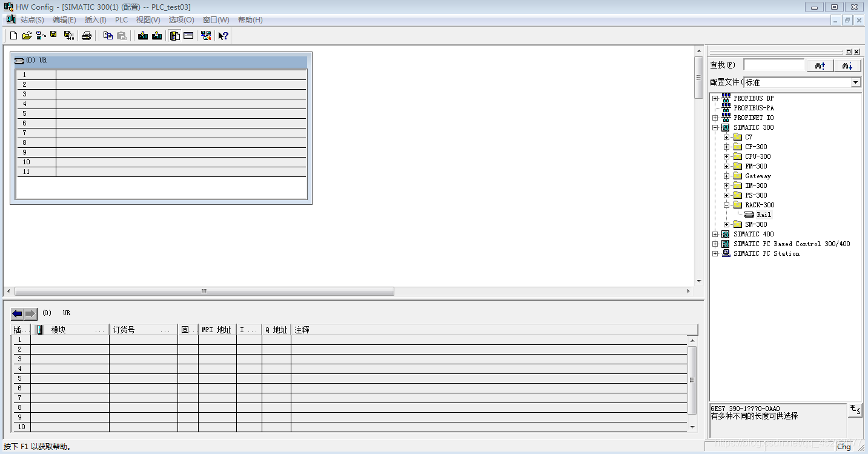Expand the PROFINET IO tree node
This screenshot has height=454, width=868.
pyautogui.click(x=715, y=118)
